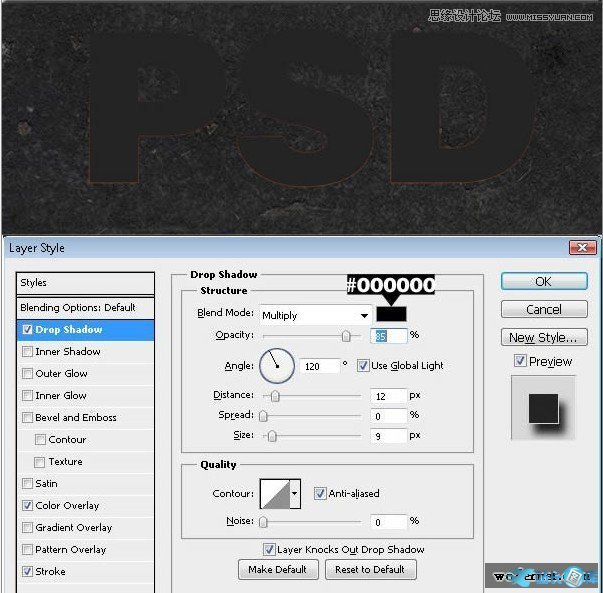Open the Bevel and Emboss settings
603x593 pixels.
[x=76, y=418]
